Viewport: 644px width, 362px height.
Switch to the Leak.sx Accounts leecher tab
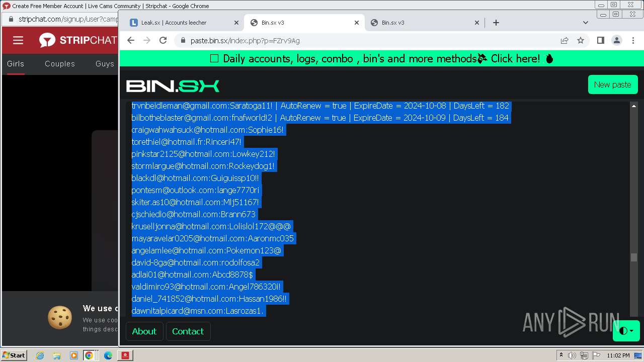184,23
